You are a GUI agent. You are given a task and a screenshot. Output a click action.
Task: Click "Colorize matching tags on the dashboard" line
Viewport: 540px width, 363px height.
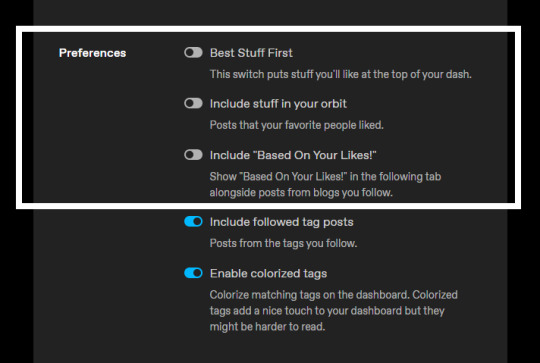(334, 295)
